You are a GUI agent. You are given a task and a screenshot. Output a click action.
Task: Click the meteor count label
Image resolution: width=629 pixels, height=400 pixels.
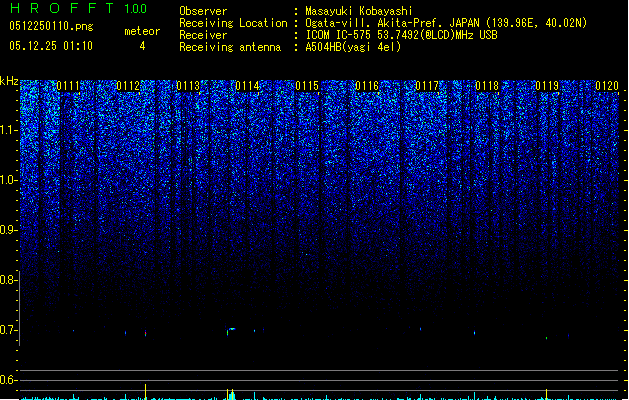click(142, 31)
